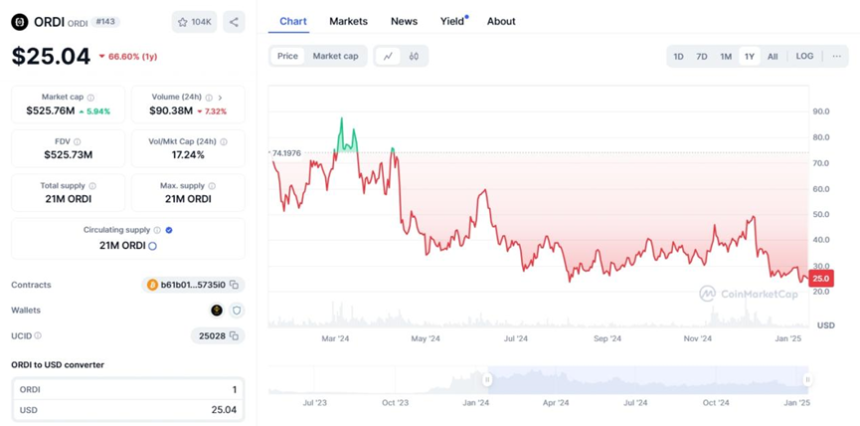
Task: Select the Price chart toggle
Action: tap(287, 56)
